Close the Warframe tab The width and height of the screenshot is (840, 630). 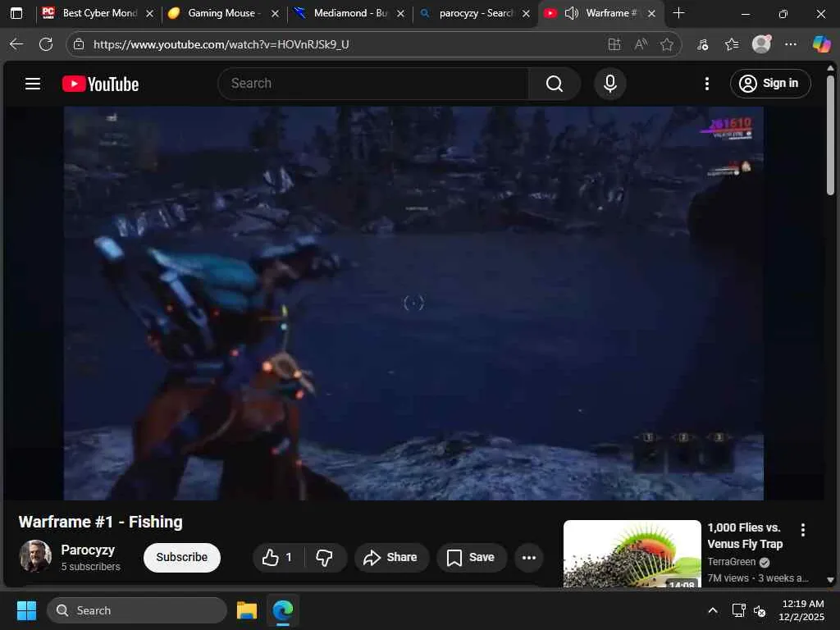click(x=651, y=14)
